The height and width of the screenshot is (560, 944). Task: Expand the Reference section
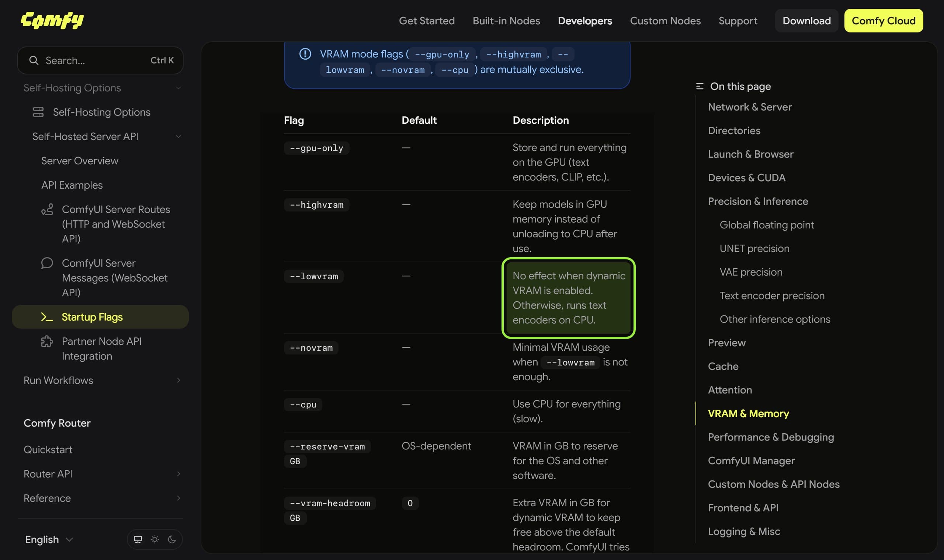coord(178,498)
